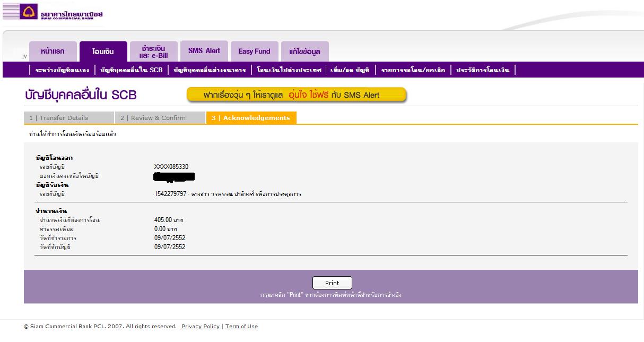Click the Print button

tap(332, 283)
